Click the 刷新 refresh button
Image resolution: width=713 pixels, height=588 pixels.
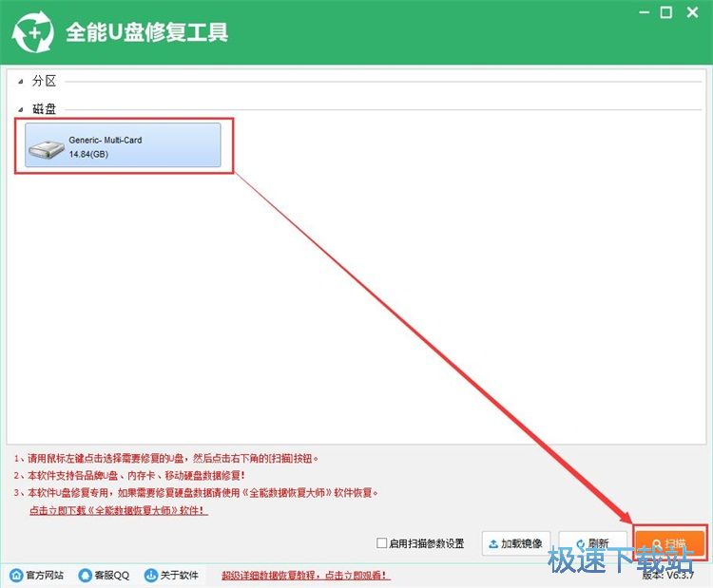click(592, 543)
